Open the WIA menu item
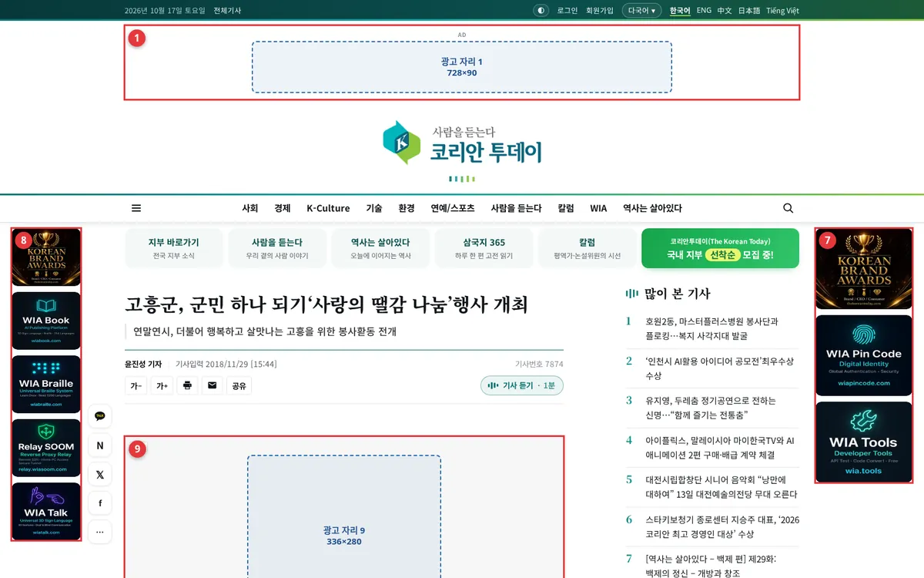The height and width of the screenshot is (578, 924). 598,208
